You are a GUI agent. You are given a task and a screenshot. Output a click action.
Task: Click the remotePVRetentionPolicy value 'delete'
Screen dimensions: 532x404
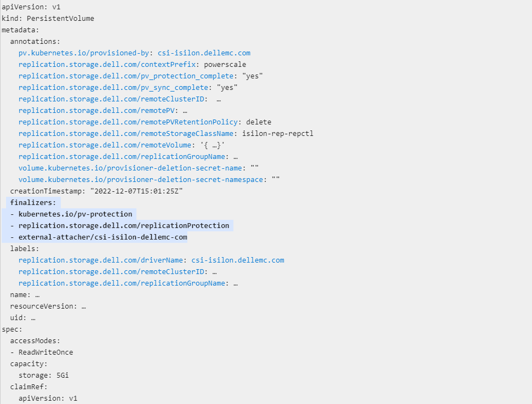click(259, 122)
